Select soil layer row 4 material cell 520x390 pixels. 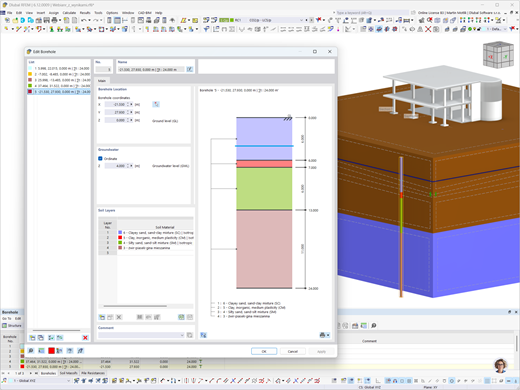point(155,248)
